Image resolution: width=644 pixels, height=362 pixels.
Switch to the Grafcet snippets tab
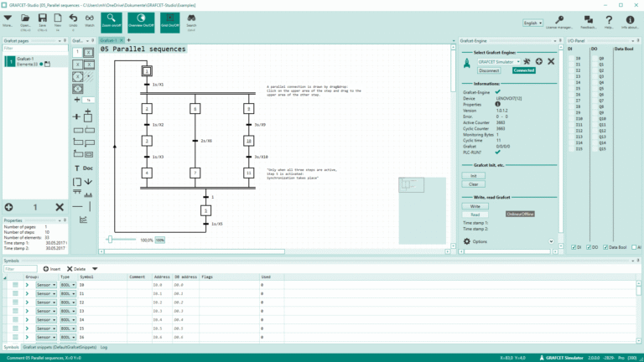(60, 346)
